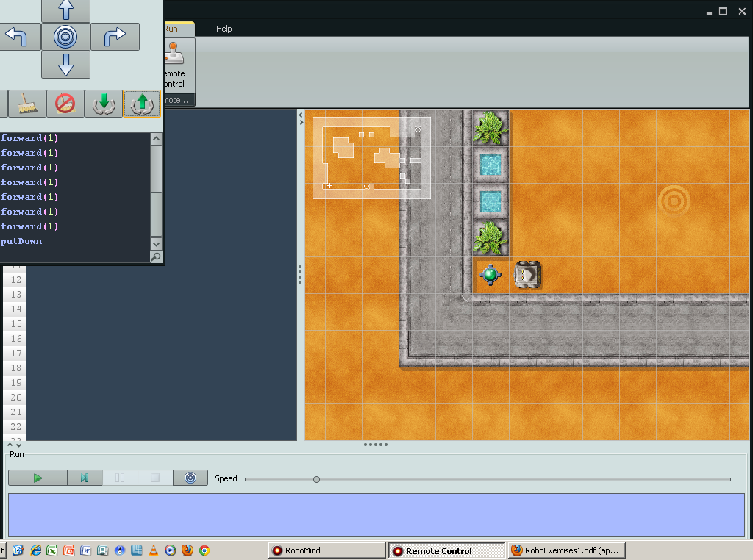Switch to the RoboMind taskbar button
Screen dimensions: 753x560
(x=327, y=550)
